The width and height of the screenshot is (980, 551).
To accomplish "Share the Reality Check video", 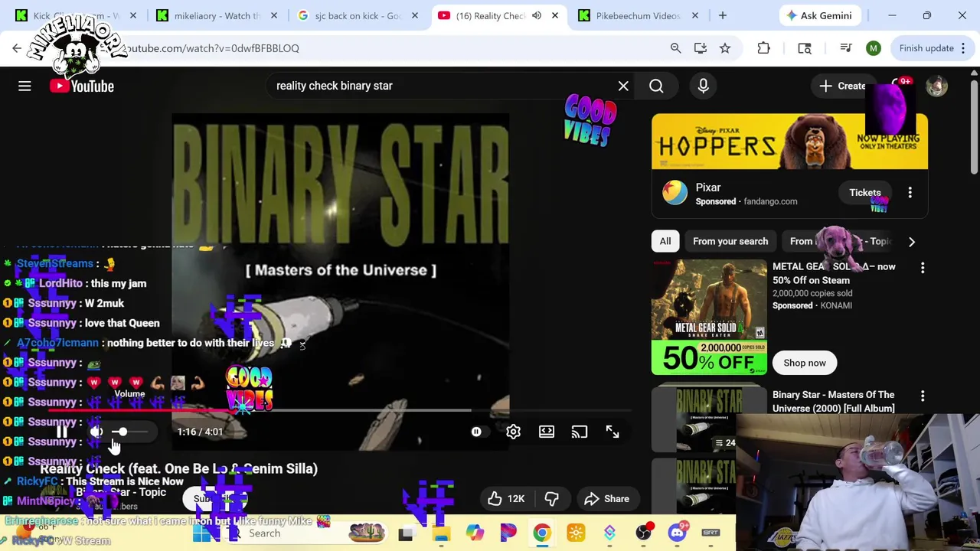I will click(x=606, y=499).
